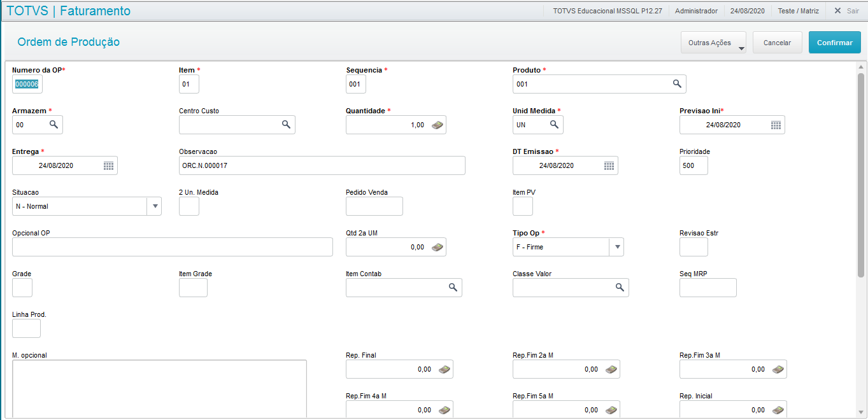Image resolution: width=868 pixels, height=420 pixels.
Task: Click the DT Emissao calendar icon
Action: [609, 165]
